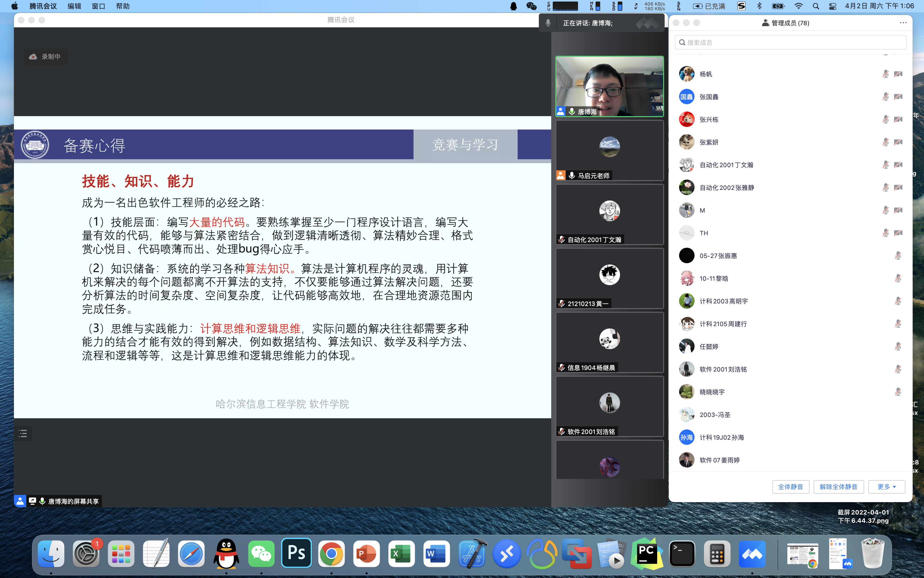Expand the 更多 dropdown button

(x=887, y=487)
